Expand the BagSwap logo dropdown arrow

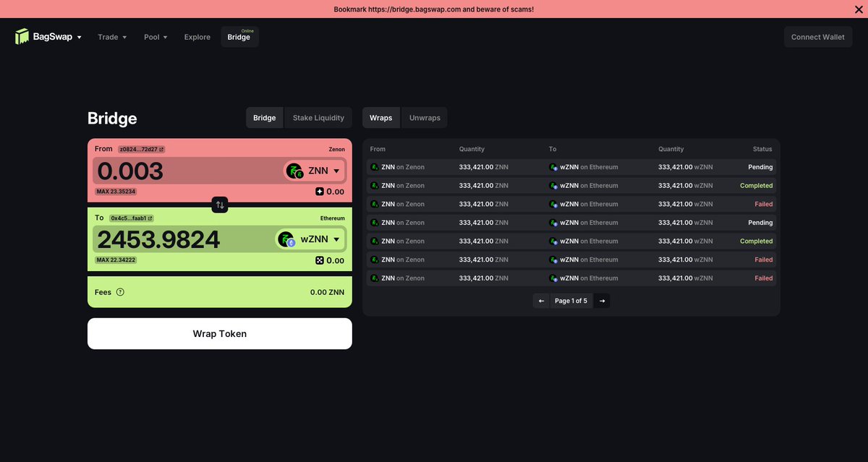tap(79, 38)
